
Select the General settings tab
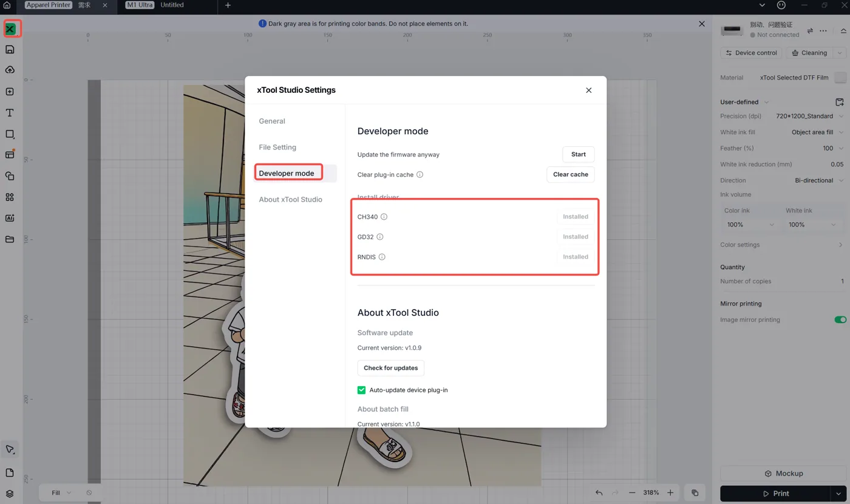coord(272,121)
